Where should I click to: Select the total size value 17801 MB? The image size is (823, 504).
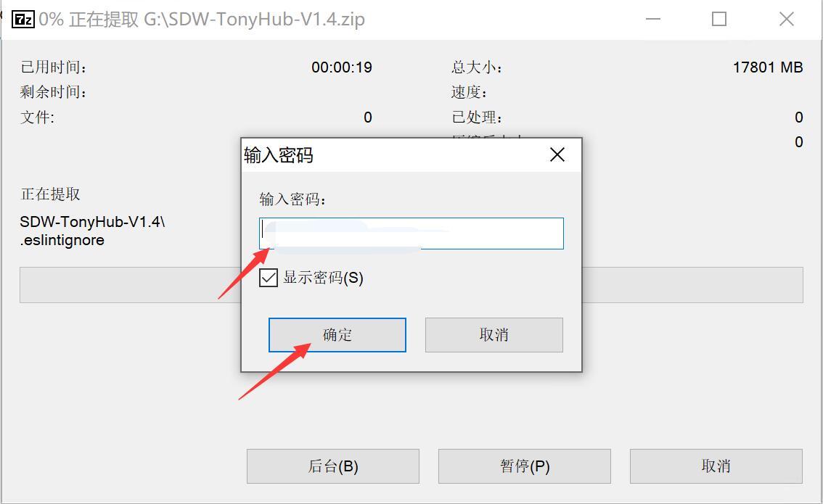(x=768, y=67)
